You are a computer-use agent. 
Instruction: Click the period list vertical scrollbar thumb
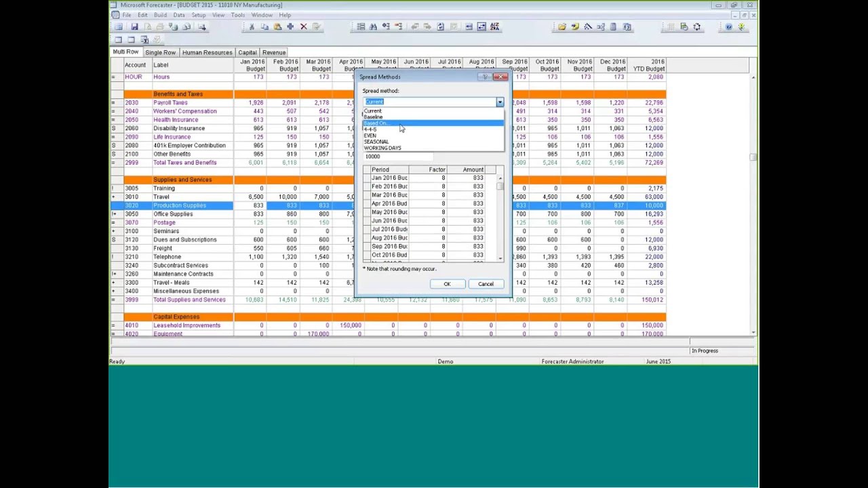click(x=500, y=186)
